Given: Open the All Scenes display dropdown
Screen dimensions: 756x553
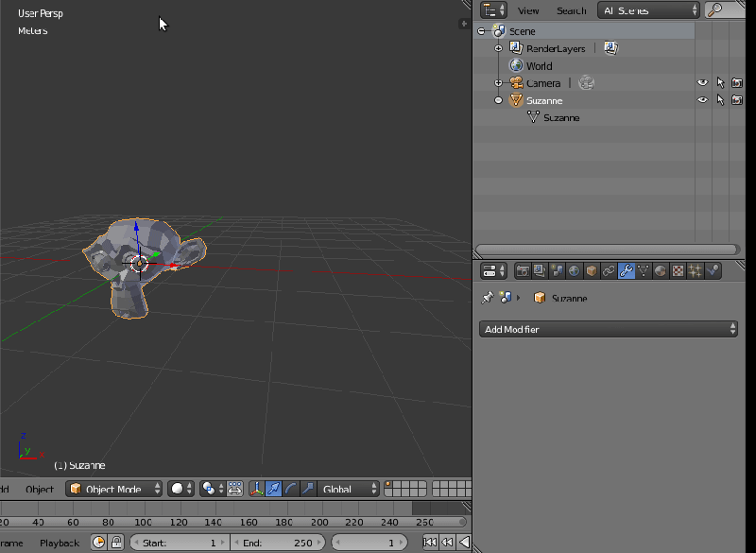Looking at the screenshot, I should pos(648,10).
